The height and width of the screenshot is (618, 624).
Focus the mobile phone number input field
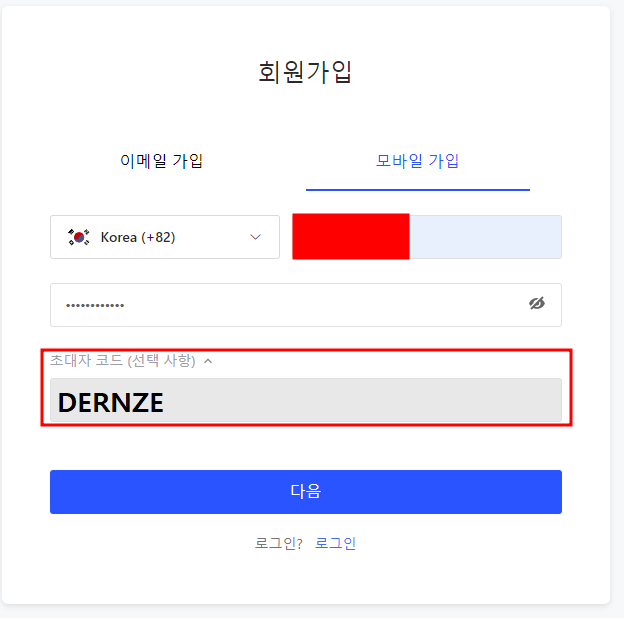427,237
